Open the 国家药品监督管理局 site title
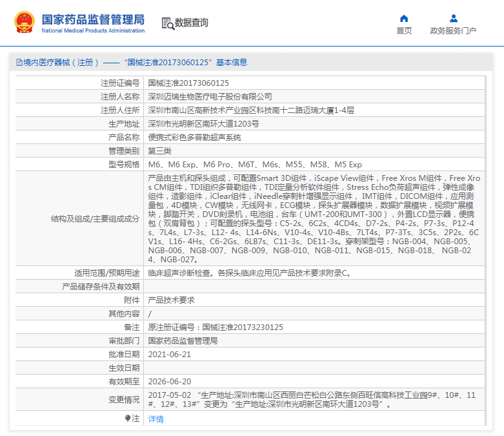504x436 pixels. click(x=93, y=19)
